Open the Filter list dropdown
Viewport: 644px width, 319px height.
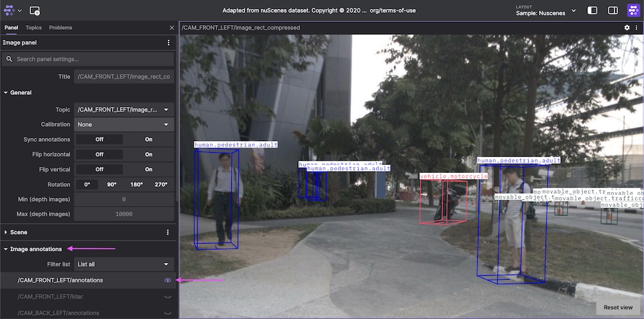(124, 264)
